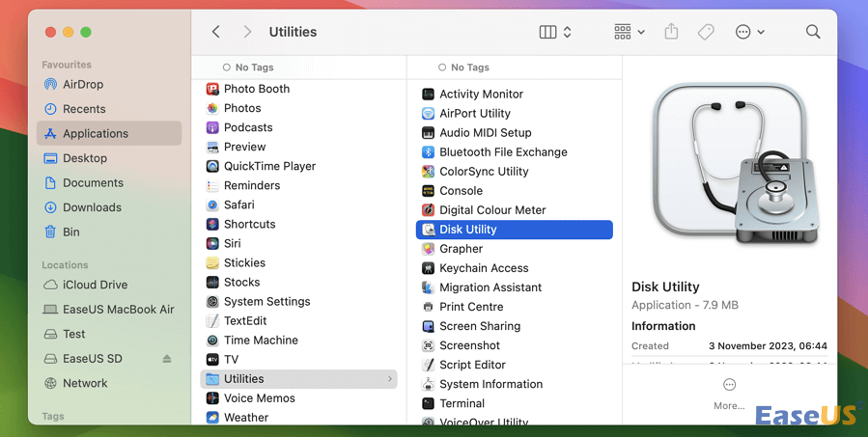The image size is (868, 437).
Task: Select the Activity Monitor app icon
Action: 429,95
